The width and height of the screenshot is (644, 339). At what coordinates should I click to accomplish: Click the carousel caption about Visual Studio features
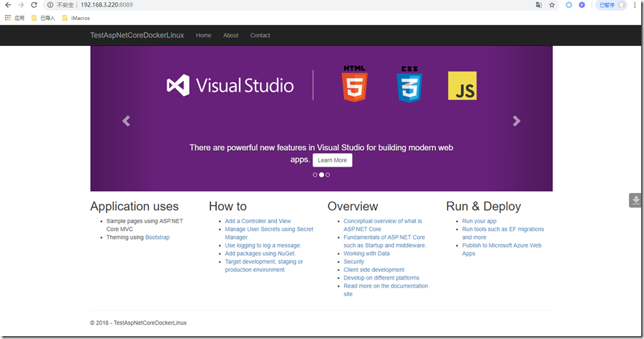pos(321,152)
